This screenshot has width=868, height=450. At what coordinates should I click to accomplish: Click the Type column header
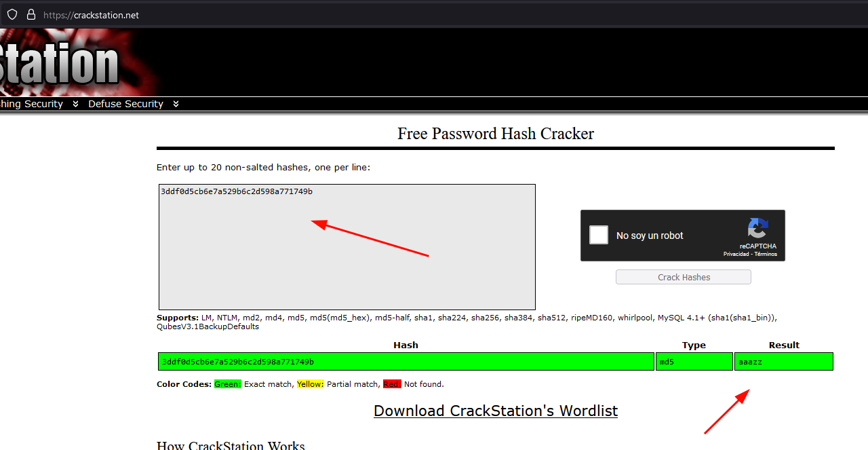[694, 345]
